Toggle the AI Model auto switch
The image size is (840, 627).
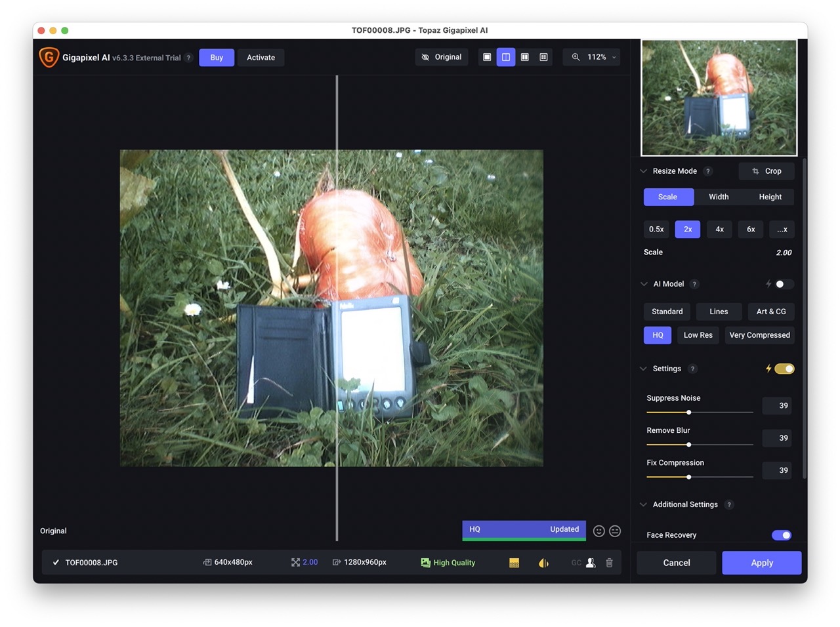click(x=783, y=284)
